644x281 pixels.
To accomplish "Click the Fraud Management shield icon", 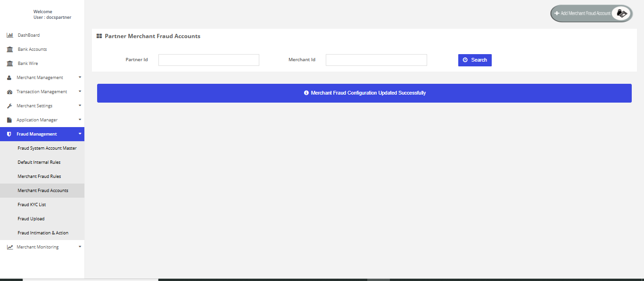I will (9, 134).
